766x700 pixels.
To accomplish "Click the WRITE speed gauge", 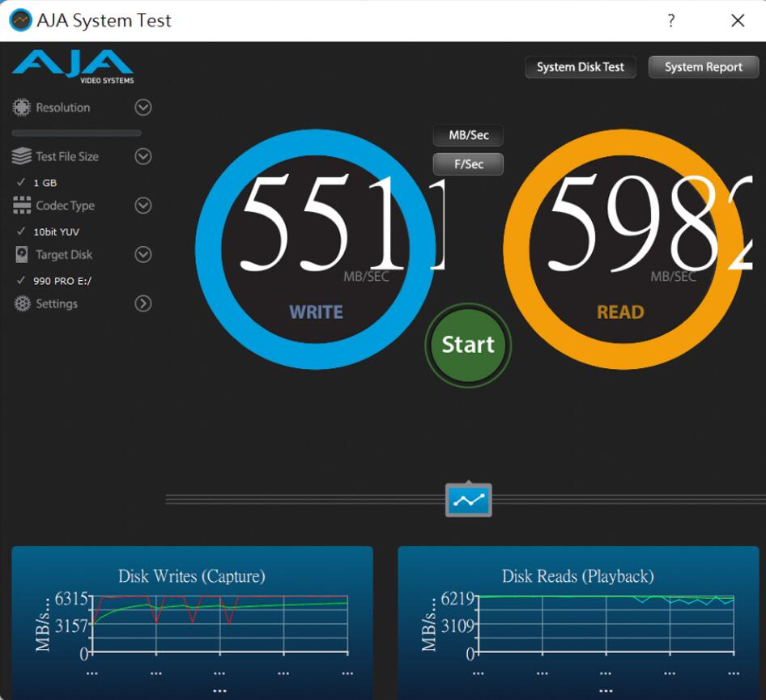I will pos(316,249).
